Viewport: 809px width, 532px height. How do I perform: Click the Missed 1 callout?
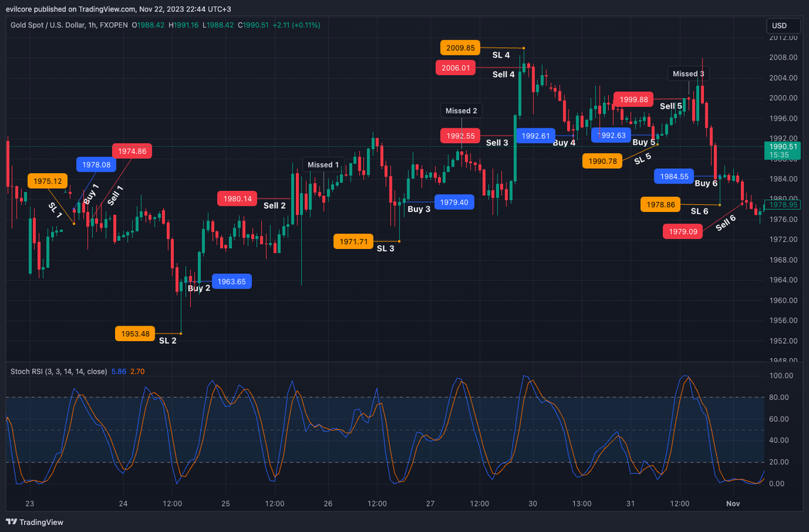click(324, 165)
